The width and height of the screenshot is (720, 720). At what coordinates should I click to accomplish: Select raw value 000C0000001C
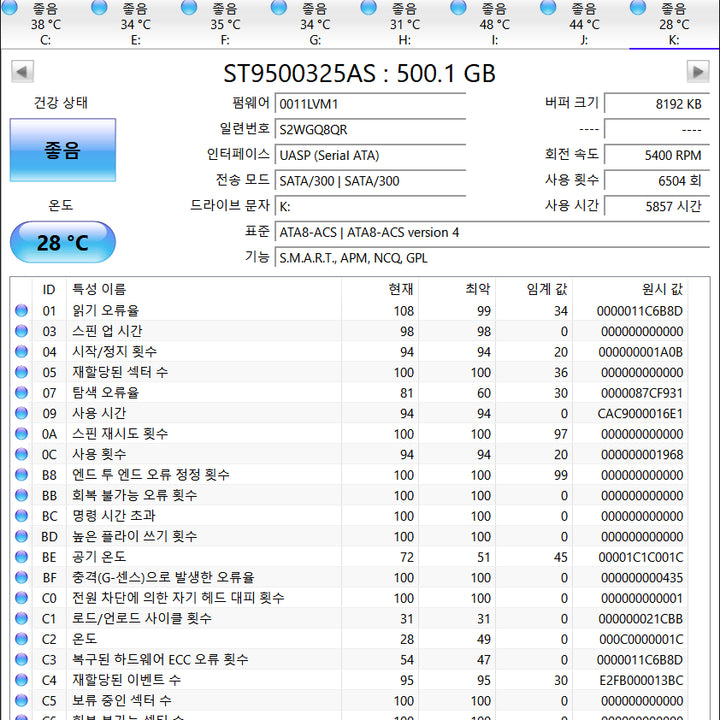click(641, 639)
